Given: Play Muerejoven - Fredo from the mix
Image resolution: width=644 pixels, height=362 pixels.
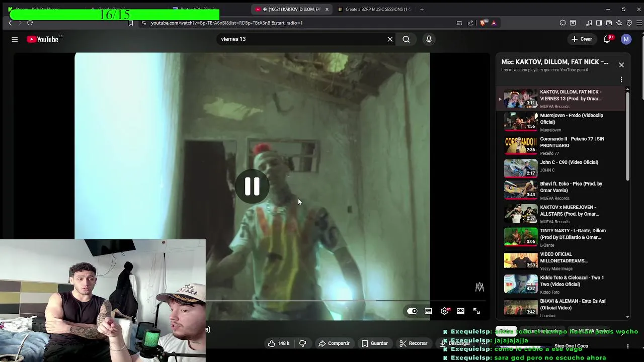Looking at the screenshot, I should click(561, 122).
